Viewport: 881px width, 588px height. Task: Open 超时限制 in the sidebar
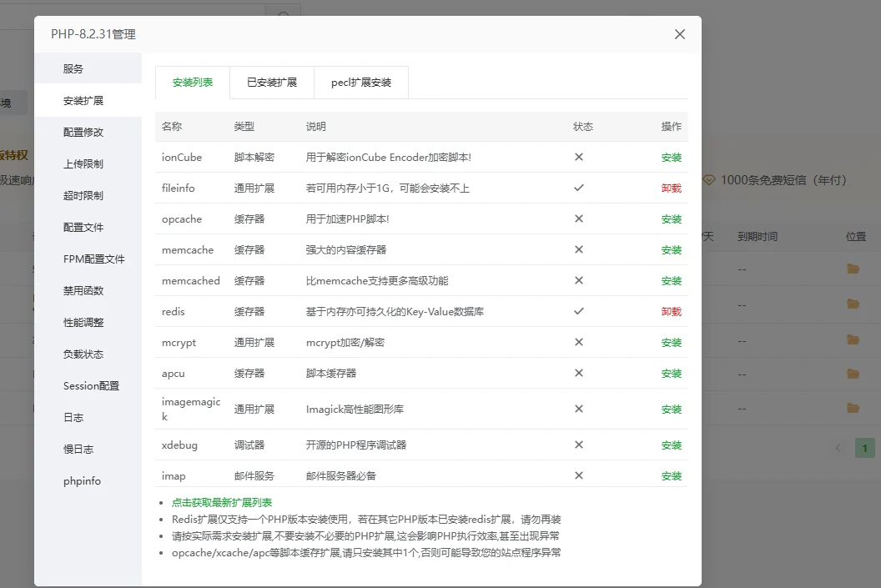click(x=88, y=195)
